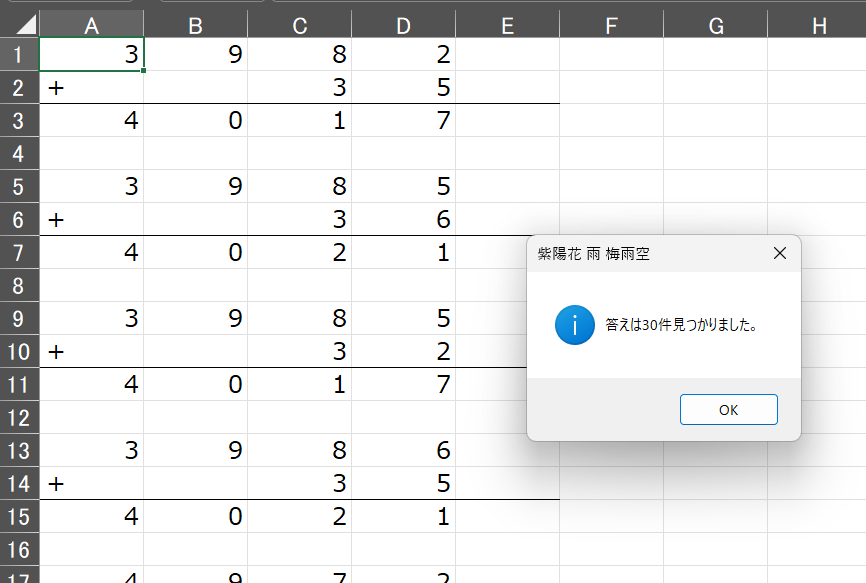Click the select-all triangle corner of sheet
The width and height of the screenshot is (866, 583).
20,25
